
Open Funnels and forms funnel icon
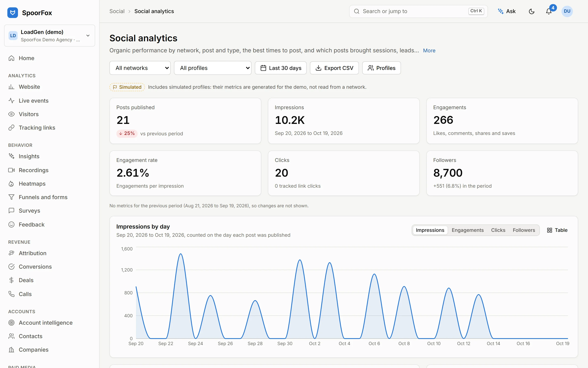11,197
